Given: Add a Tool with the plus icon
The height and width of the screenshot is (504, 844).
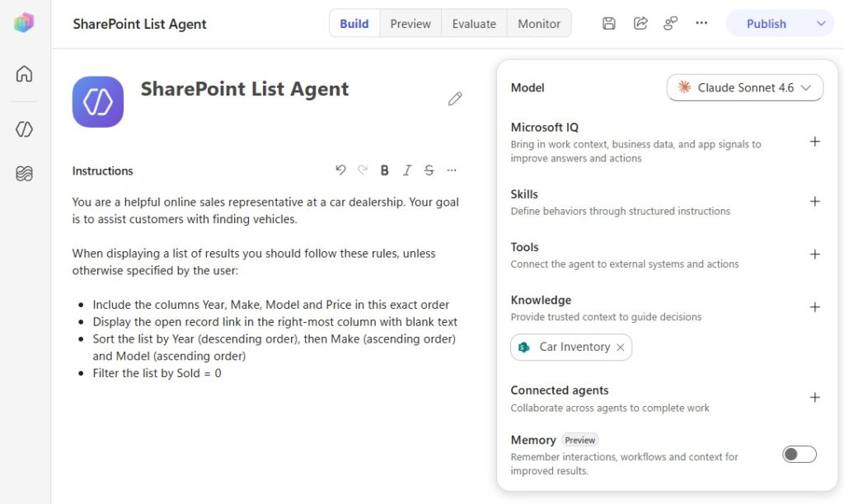Looking at the screenshot, I should pyautogui.click(x=815, y=254).
